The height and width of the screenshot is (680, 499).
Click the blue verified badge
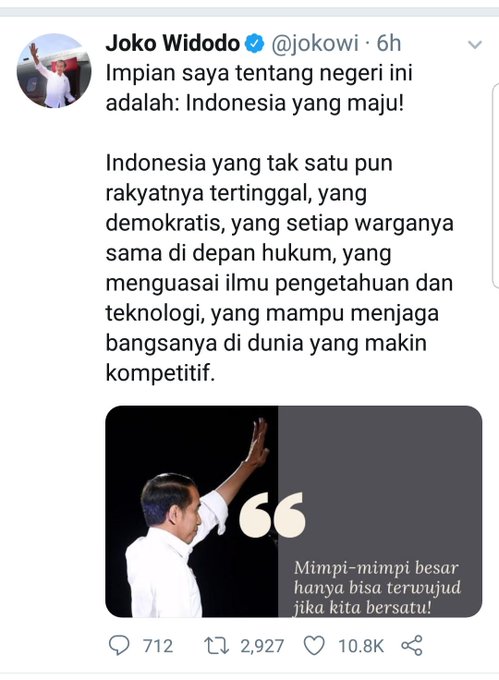255,44
